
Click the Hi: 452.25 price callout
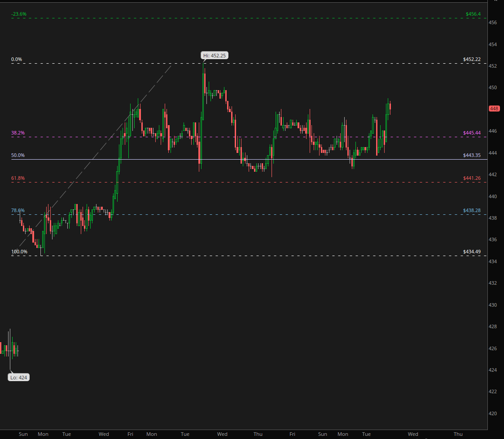(215, 56)
